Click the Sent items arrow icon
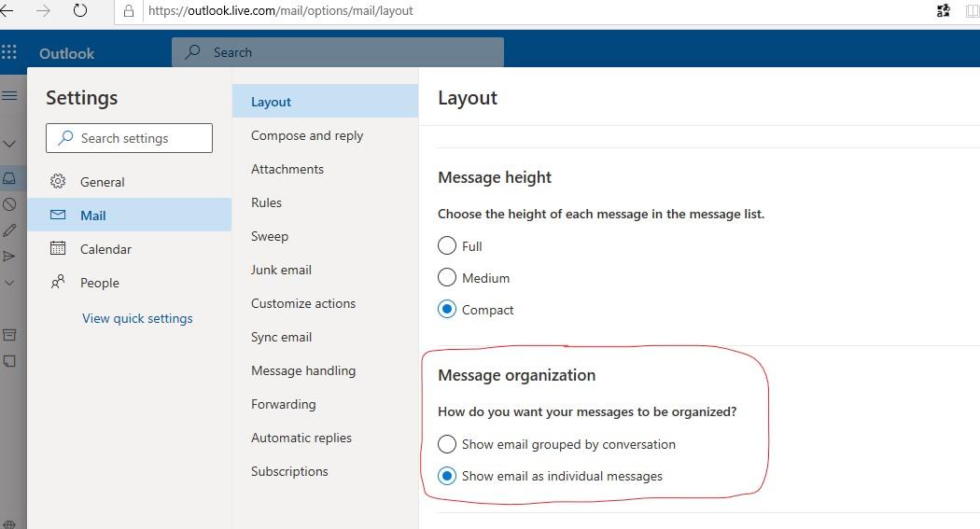980x529 pixels. [9, 256]
